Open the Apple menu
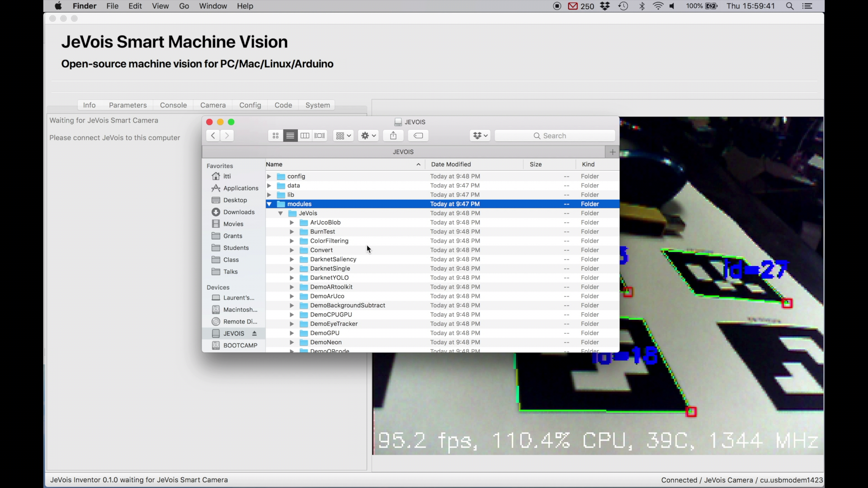 click(x=58, y=6)
